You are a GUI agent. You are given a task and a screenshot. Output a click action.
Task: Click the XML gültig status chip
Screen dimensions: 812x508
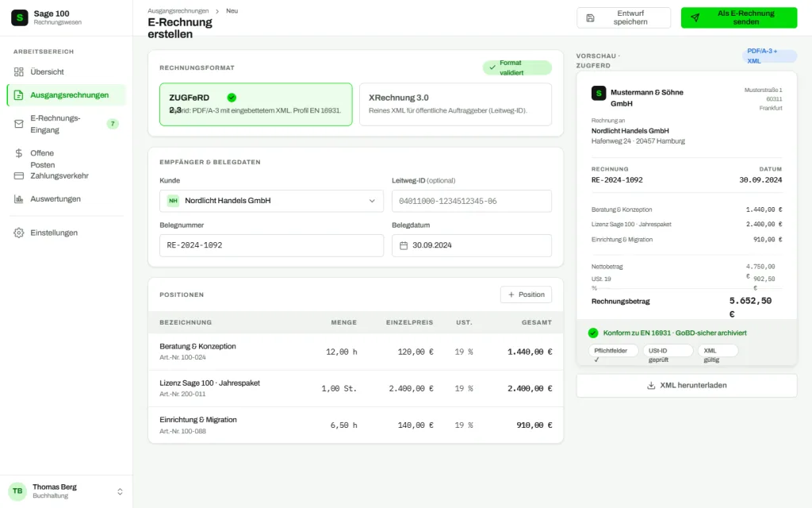click(718, 351)
